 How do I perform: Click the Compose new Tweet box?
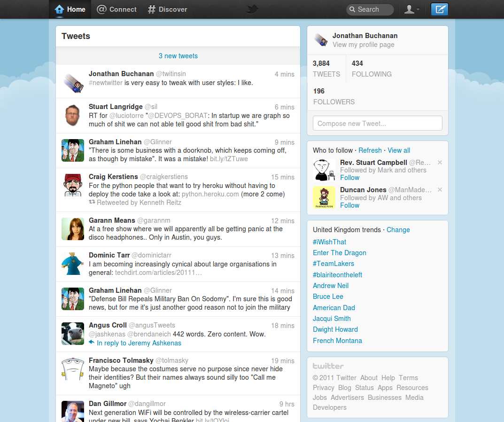point(377,123)
